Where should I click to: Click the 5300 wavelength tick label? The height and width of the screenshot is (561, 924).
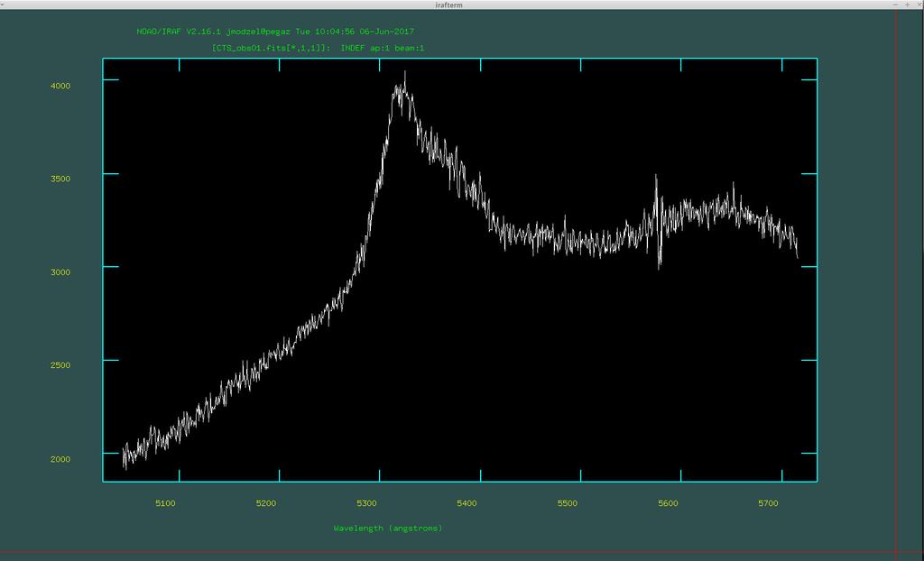(366, 503)
